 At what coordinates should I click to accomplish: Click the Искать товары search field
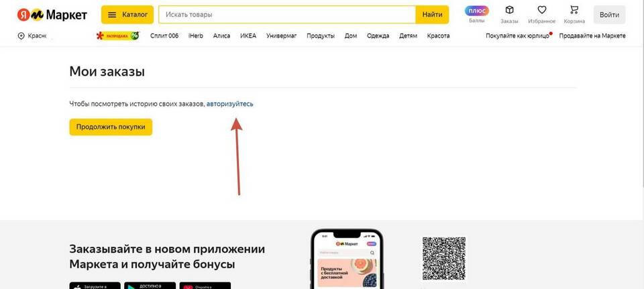pos(287,15)
